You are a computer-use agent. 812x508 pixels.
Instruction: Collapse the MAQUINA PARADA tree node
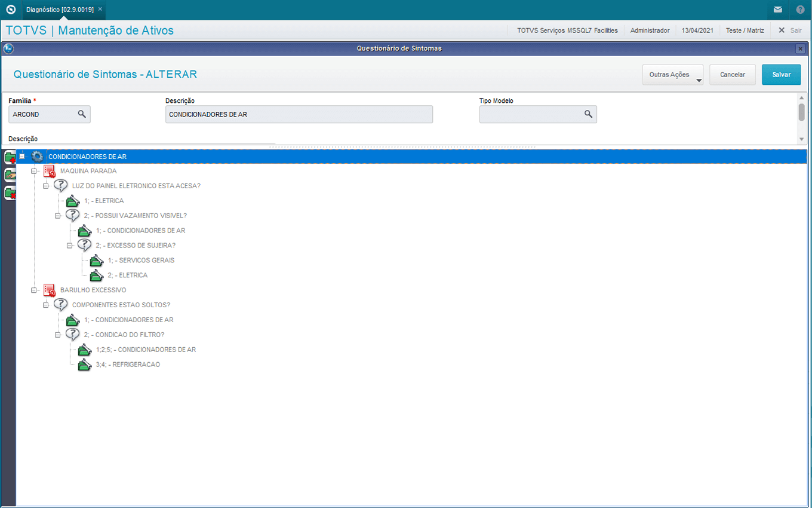(34, 171)
